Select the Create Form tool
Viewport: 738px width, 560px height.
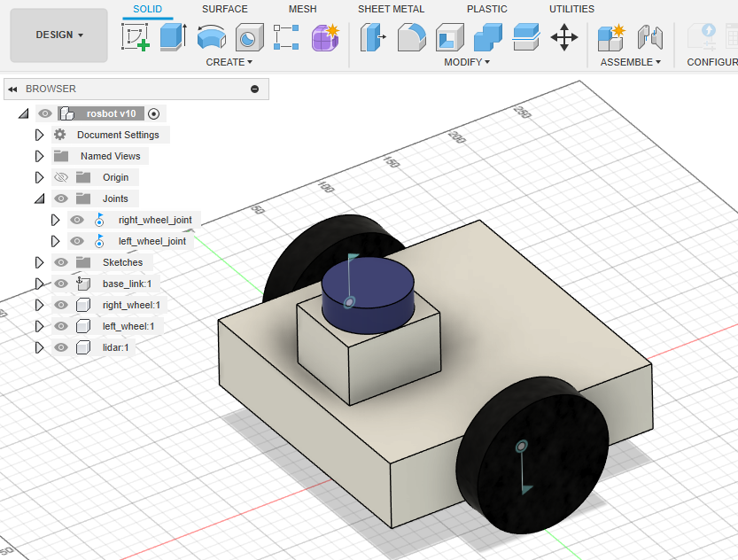click(x=325, y=37)
